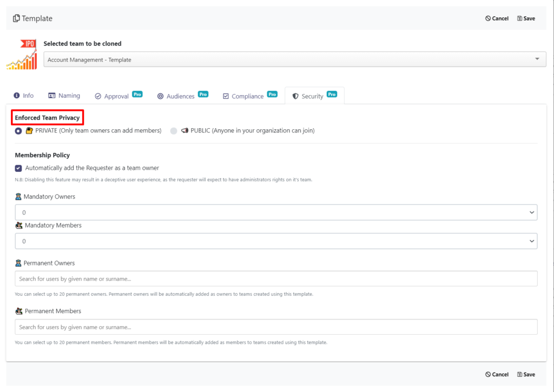Open the Approval tab
The width and height of the screenshot is (554, 392).
118,96
